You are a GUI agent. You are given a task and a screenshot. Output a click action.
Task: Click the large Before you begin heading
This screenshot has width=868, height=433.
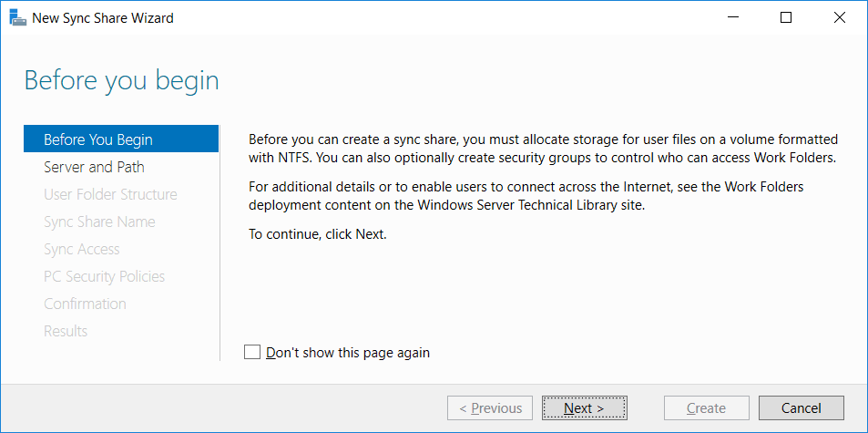pos(122,80)
